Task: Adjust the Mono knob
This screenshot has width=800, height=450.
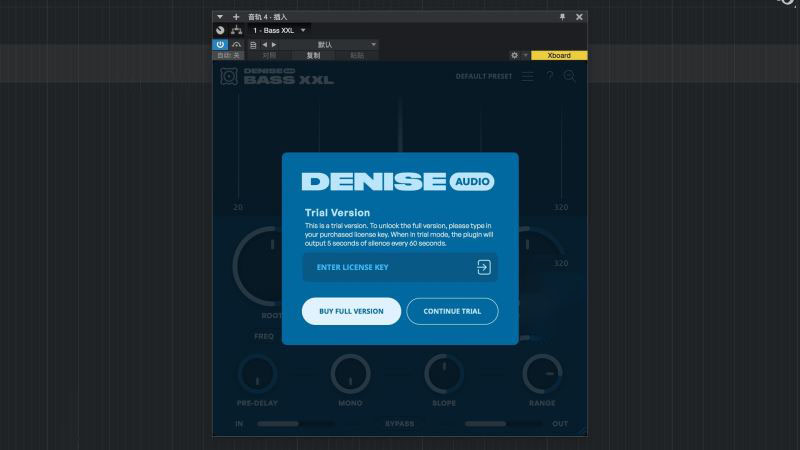Action: [x=350, y=373]
